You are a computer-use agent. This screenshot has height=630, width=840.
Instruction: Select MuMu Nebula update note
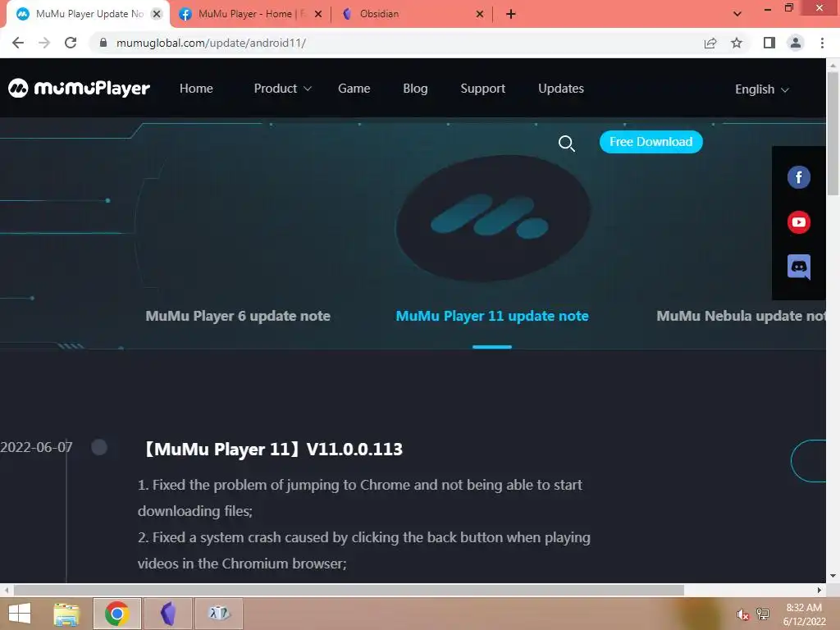pos(741,316)
